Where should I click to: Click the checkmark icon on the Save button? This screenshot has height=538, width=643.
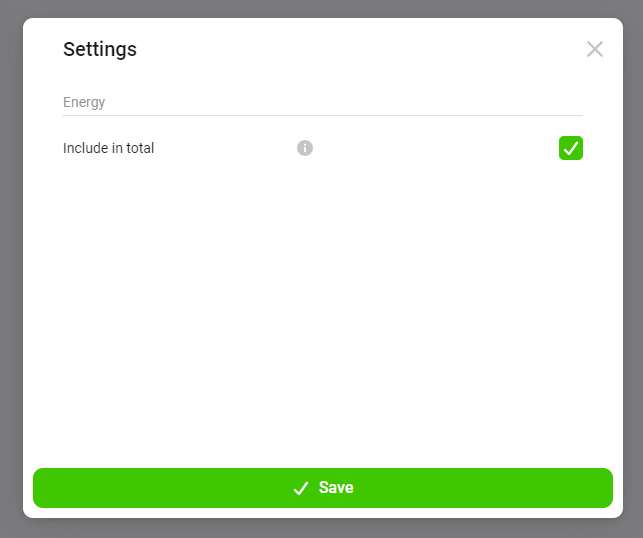point(301,488)
